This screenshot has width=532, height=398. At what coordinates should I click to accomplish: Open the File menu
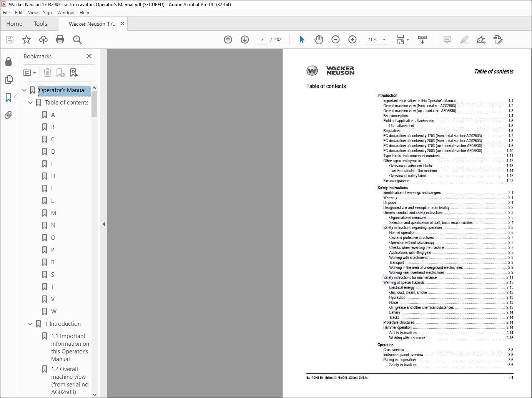(6, 12)
